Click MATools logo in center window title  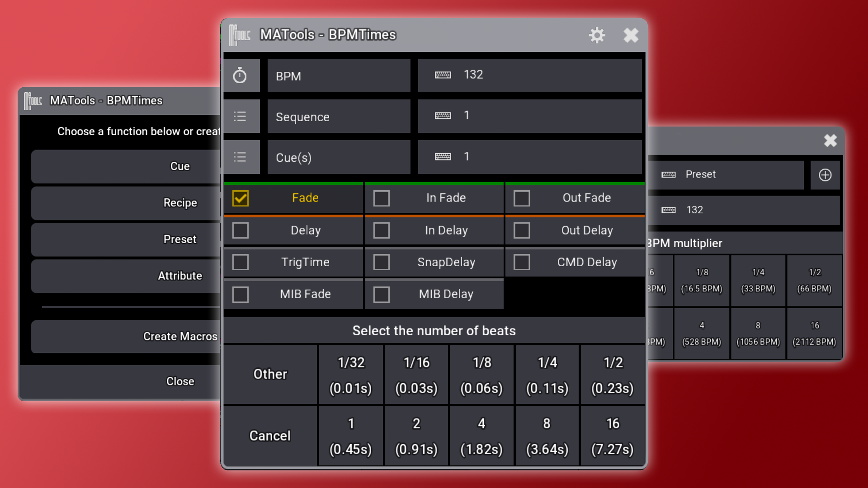240,35
